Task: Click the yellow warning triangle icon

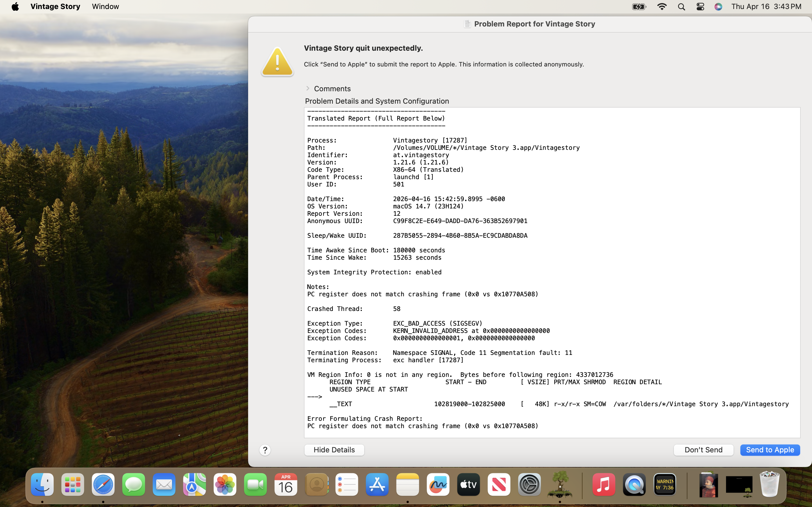Action: tap(277, 62)
